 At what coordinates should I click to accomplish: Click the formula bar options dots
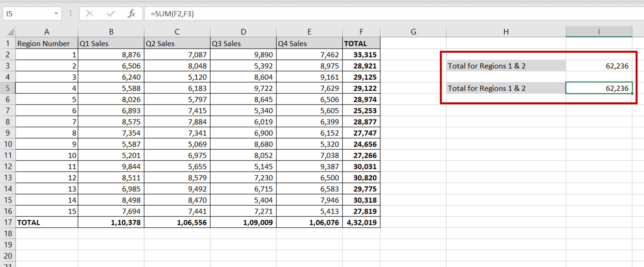pyautogui.click(x=70, y=14)
